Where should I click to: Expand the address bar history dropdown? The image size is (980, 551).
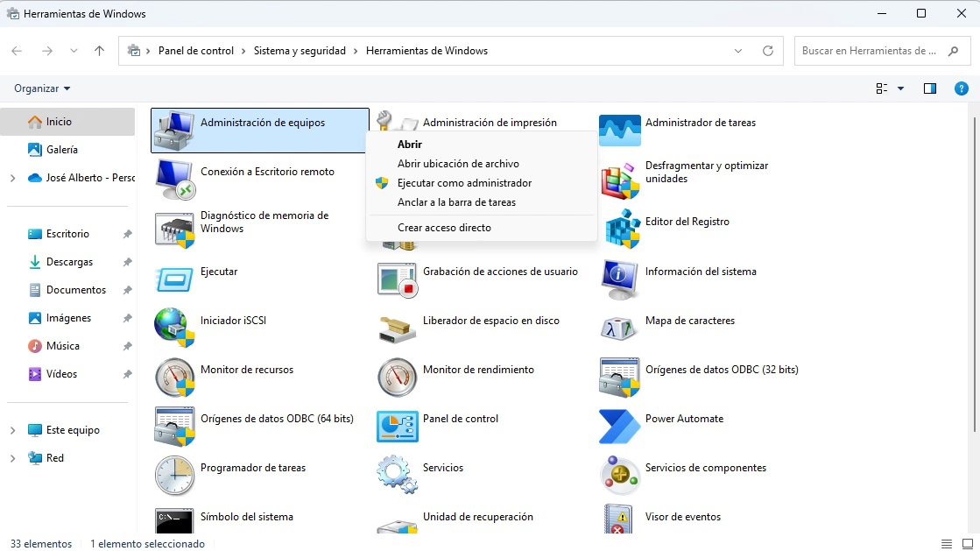pos(738,52)
